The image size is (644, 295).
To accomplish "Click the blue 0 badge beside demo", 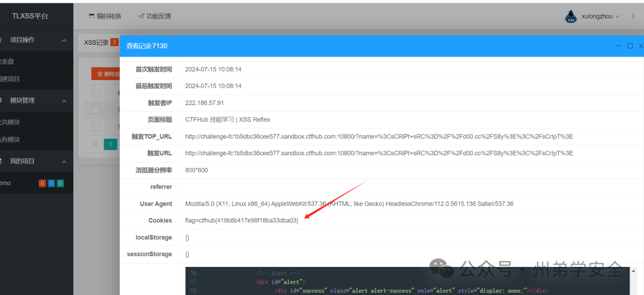I will point(51,183).
